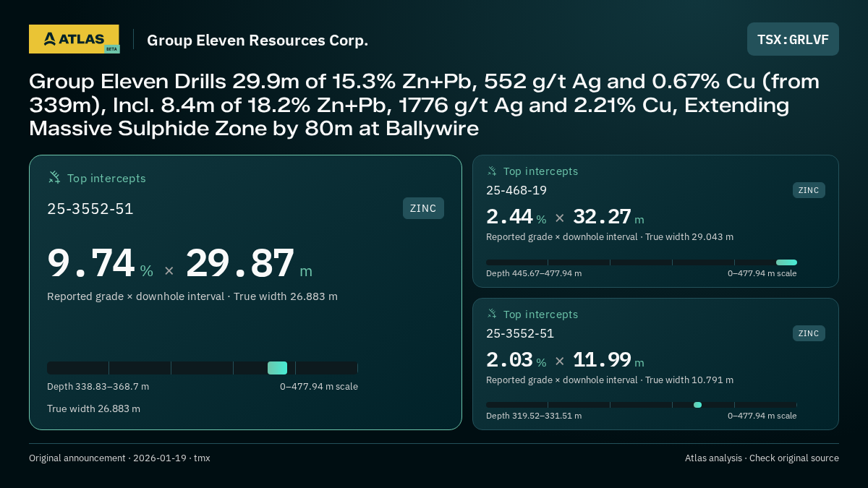Click the depth marker on the 25-468-19 bar
868x488 pixels.
(786, 262)
